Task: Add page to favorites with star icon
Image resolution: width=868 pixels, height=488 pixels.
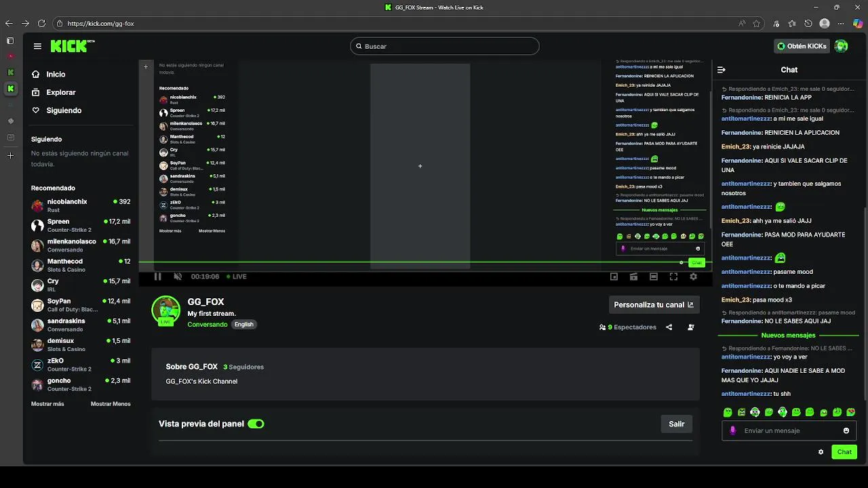Action: [x=757, y=23]
